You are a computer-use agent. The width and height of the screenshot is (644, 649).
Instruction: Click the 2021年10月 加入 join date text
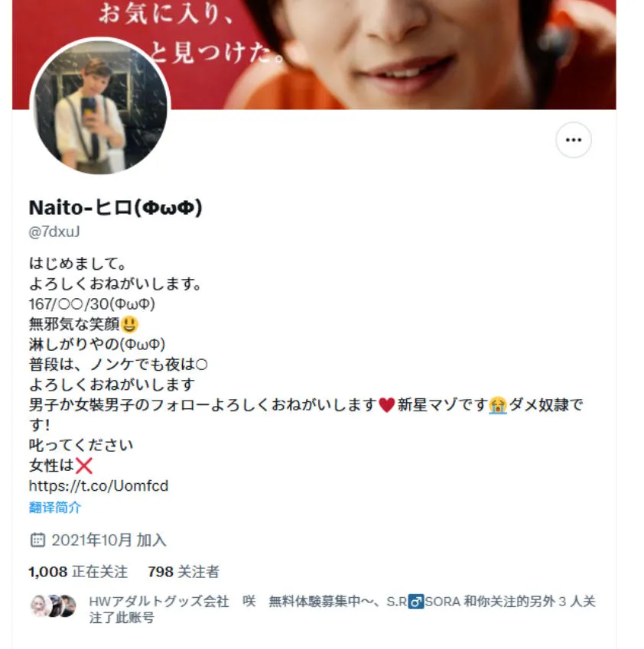(x=109, y=540)
